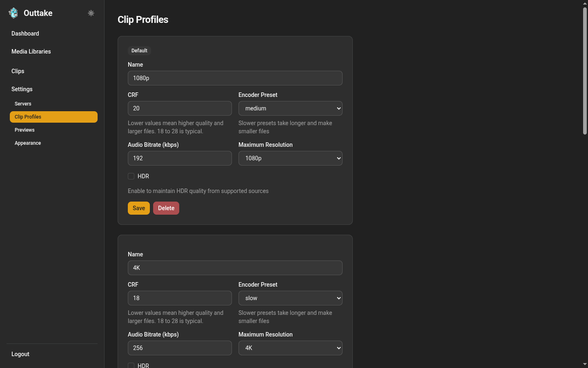This screenshot has width=588, height=368.
Task: Select the Clip Profiles sidebar item
Action: point(53,117)
